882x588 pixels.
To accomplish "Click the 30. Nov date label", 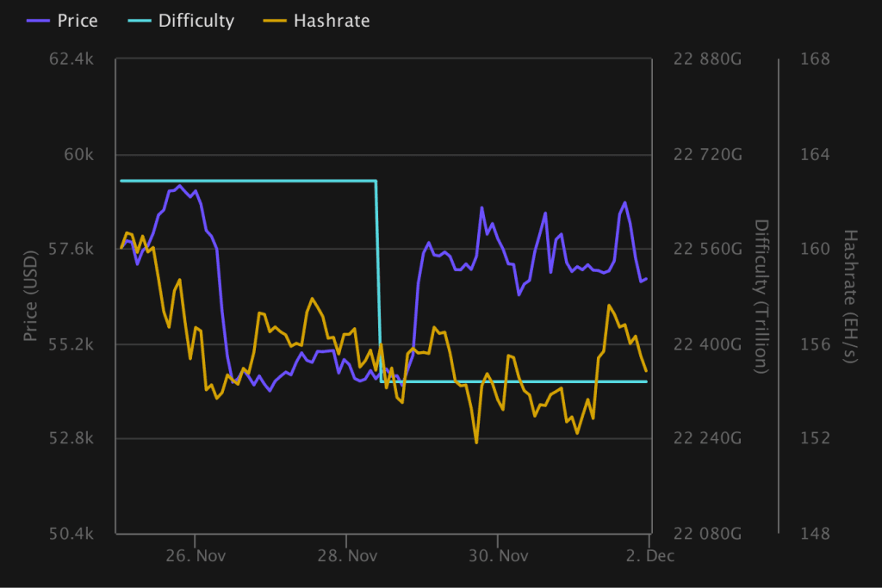I will (x=500, y=556).
